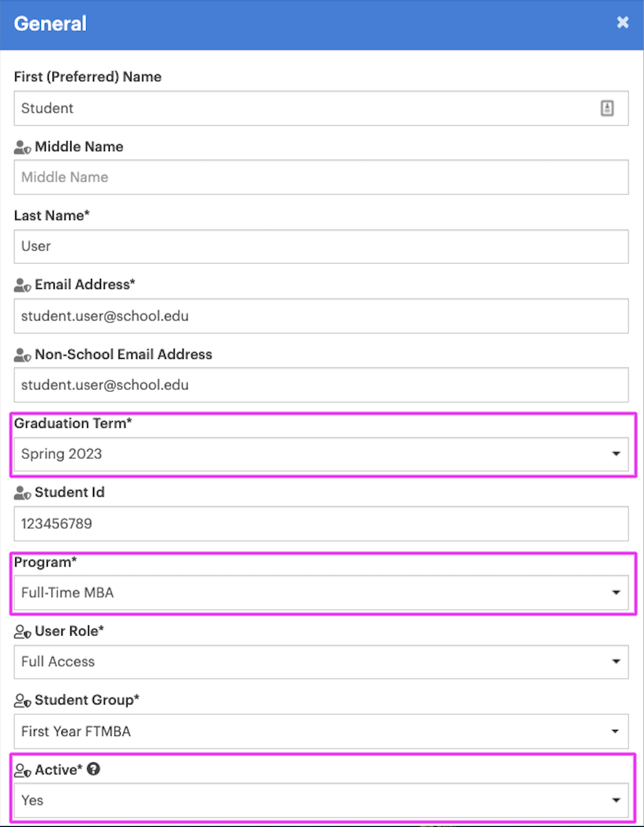Click the First (Preferred) Name input field
Screen dimensions: 644x827
pyautogui.click(x=321, y=108)
